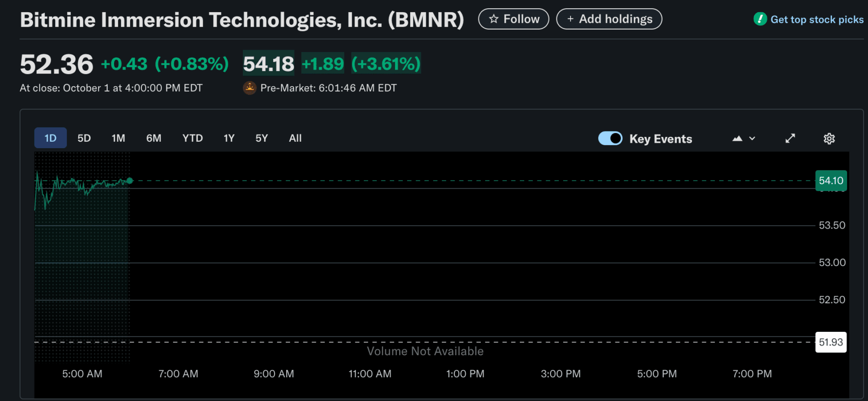
Task: Open the chart type dropdown
Action: coord(744,139)
